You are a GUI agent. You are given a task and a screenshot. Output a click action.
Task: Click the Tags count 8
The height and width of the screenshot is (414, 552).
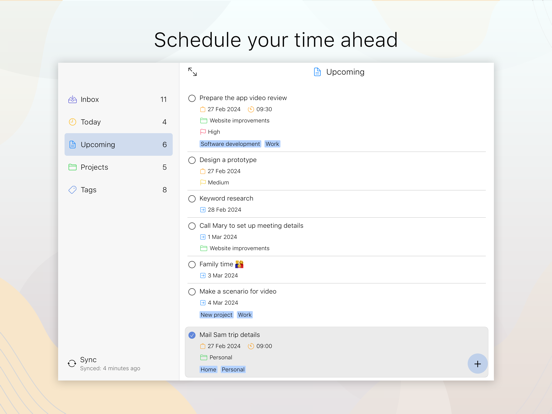point(164,190)
